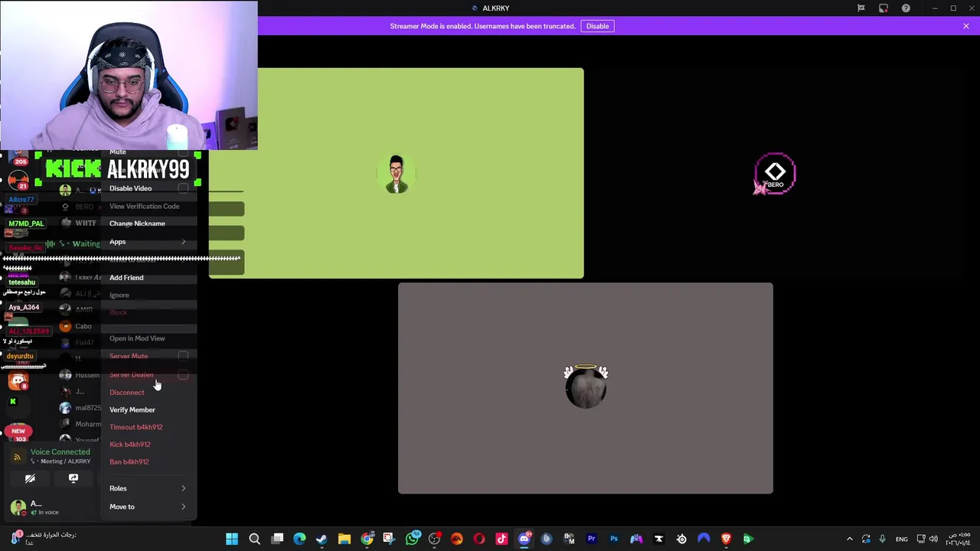The height and width of the screenshot is (551, 980).
Task: Select member mal8725 in the voice list
Action: click(x=80, y=408)
